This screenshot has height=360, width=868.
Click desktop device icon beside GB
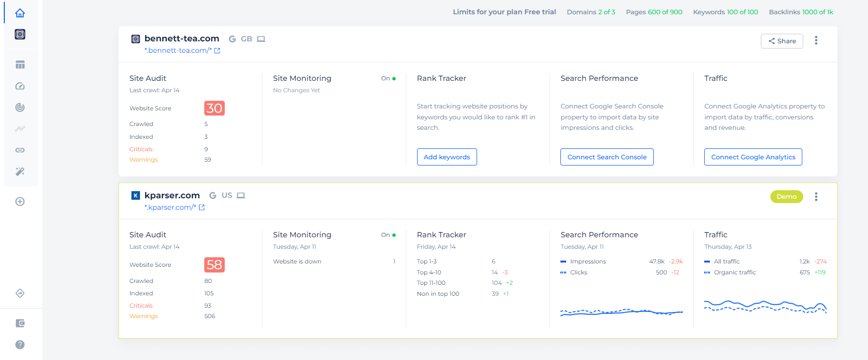click(261, 39)
